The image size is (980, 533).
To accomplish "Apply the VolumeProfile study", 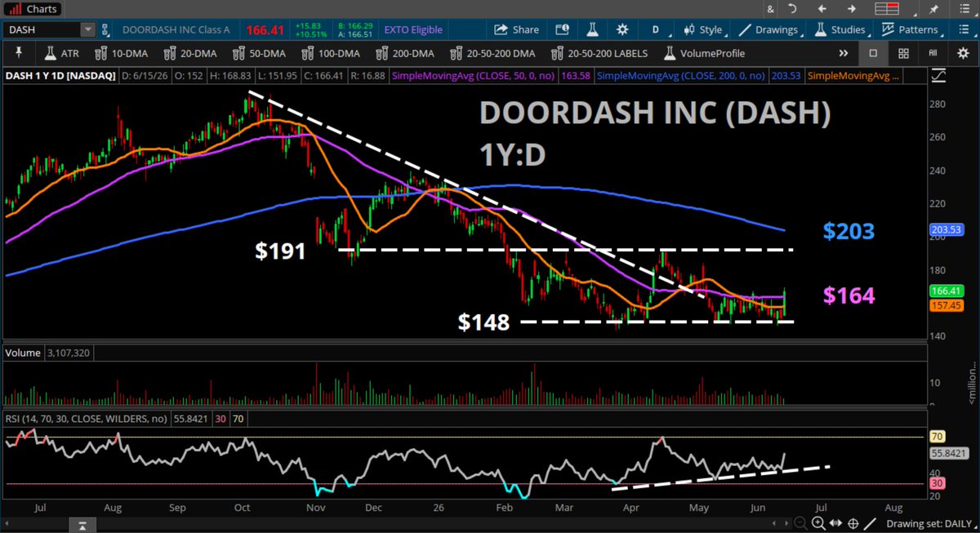I will click(706, 53).
